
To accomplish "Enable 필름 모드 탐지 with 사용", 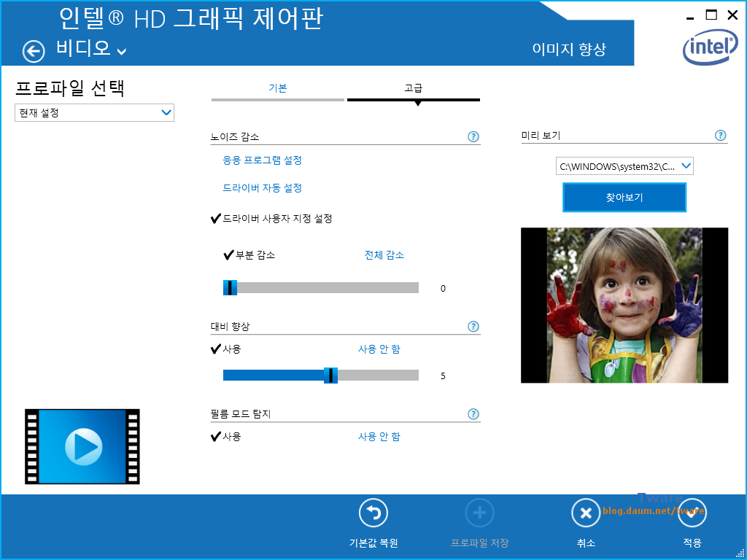I will pyautogui.click(x=225, y=436).
